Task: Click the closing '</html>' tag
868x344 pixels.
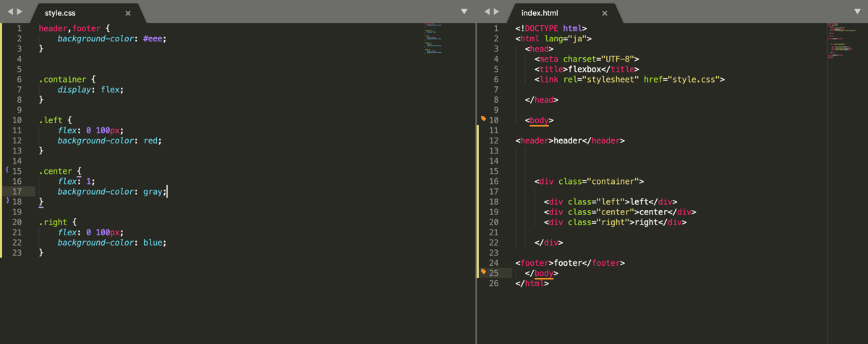Action: [x=532, y=283]
